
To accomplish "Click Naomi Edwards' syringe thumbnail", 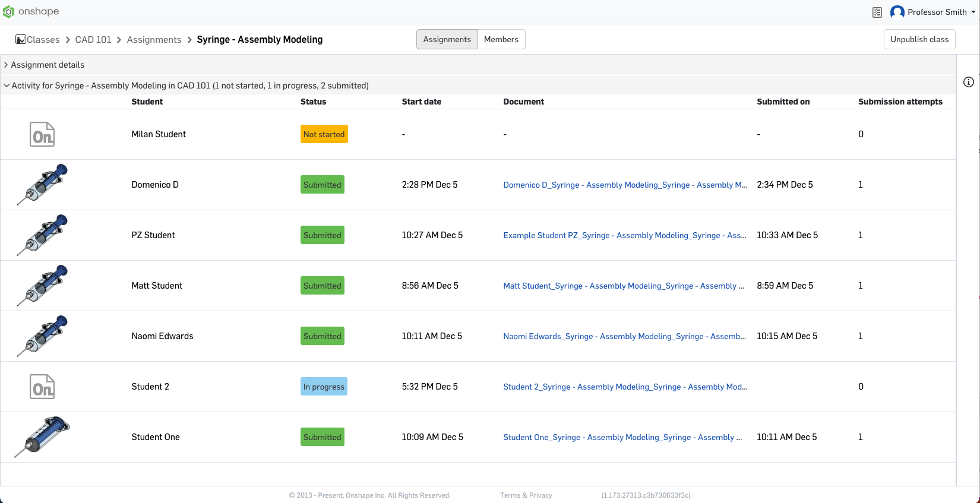I will 42,336.
